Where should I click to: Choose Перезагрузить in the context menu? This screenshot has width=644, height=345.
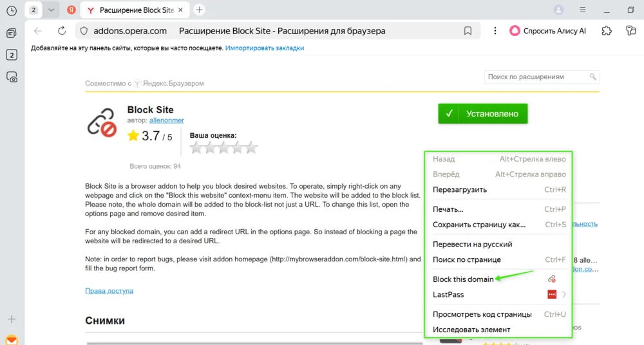tap(499, 190)
